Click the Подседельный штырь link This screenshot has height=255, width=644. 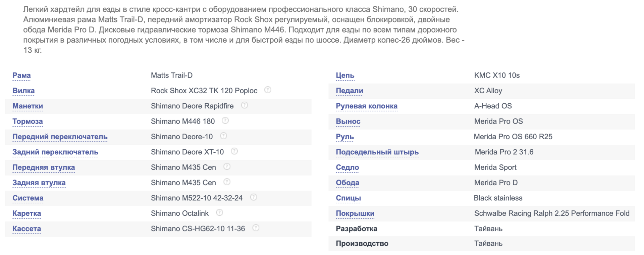(x=377, y=152)
